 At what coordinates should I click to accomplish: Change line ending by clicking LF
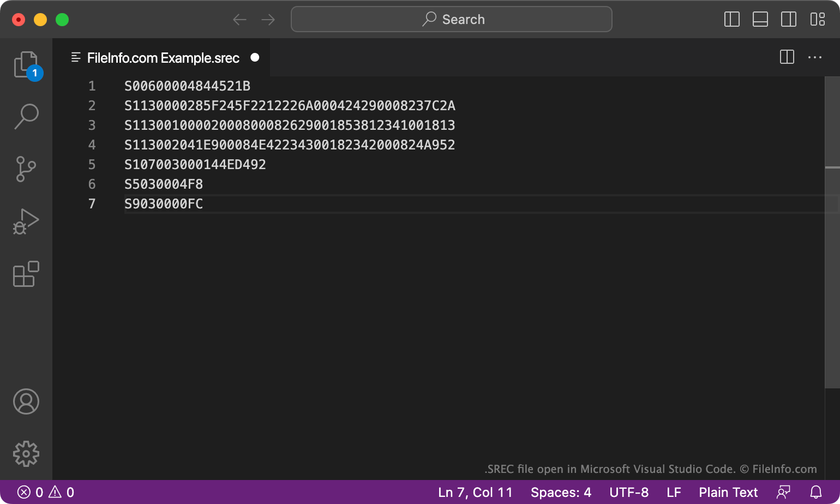[x=674, y=492]
